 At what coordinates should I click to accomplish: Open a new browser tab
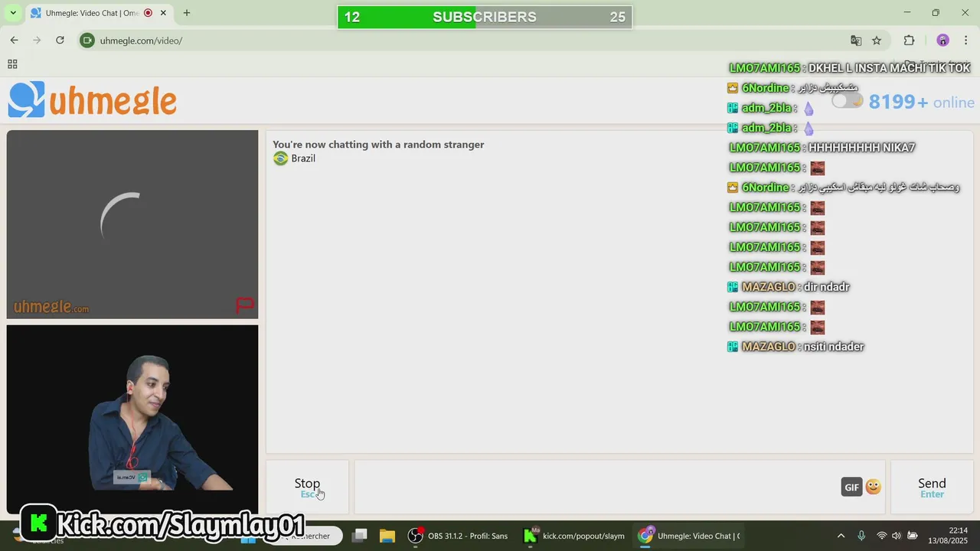click(187, 13)
